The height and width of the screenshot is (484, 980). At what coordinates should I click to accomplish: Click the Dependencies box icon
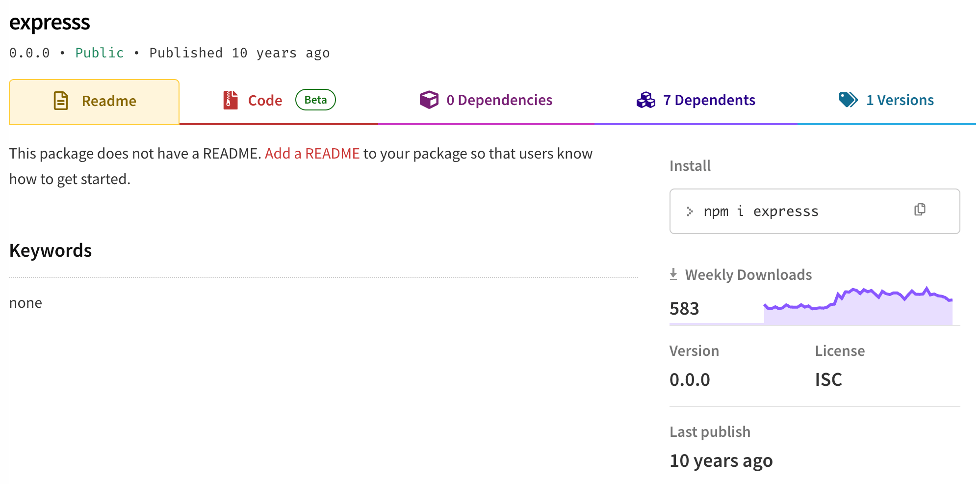point(429,100)
